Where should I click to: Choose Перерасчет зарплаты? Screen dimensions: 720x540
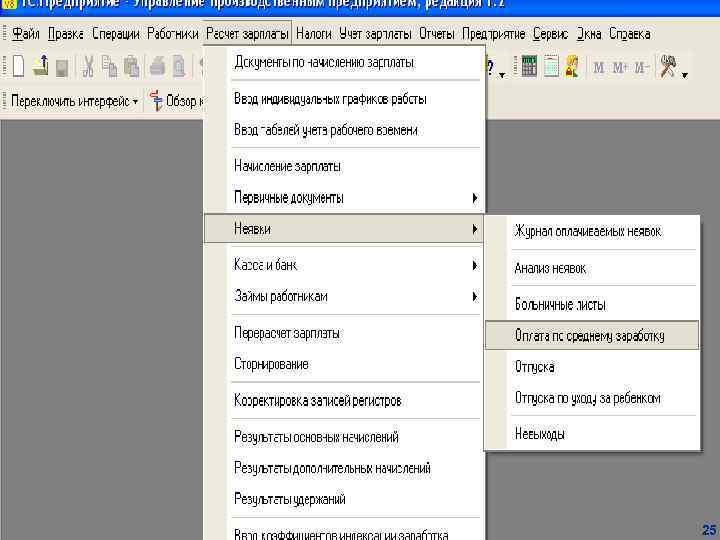(x=344, y=333)
